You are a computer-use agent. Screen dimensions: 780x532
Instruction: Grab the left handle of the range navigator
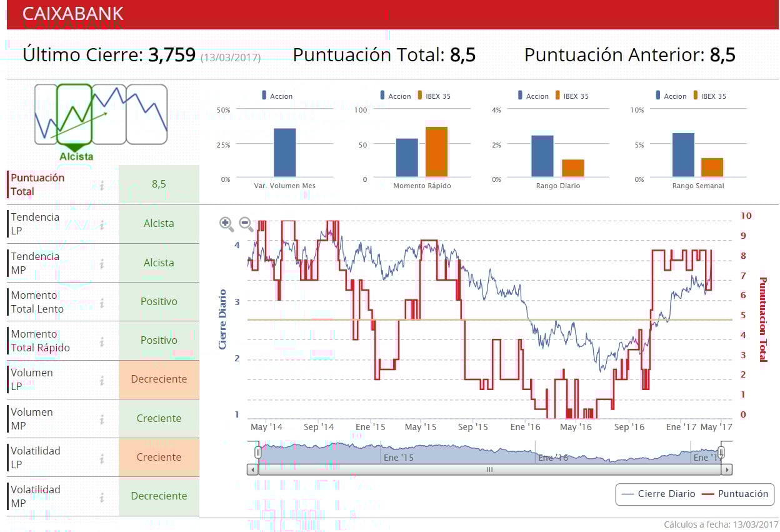257,452
